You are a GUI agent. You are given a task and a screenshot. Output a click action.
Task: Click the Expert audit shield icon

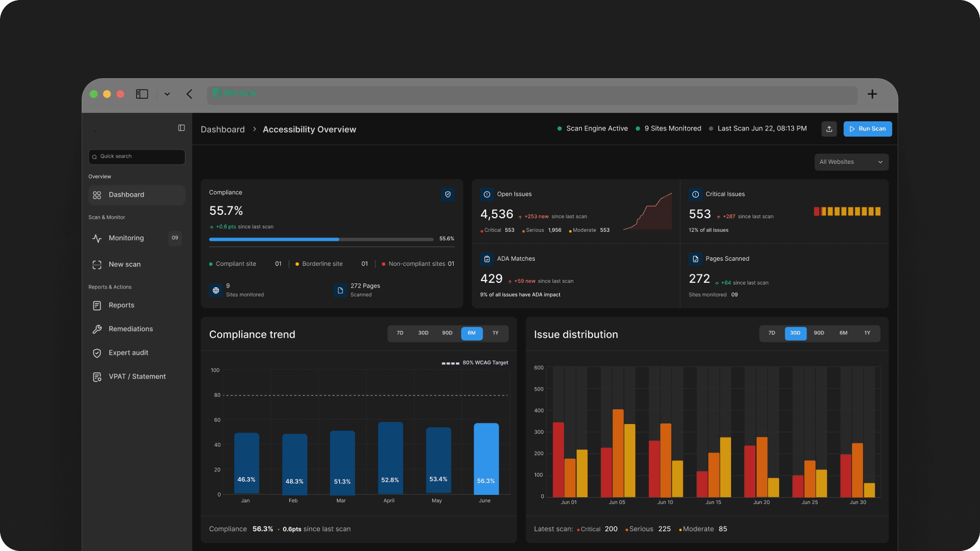point(97,353)
